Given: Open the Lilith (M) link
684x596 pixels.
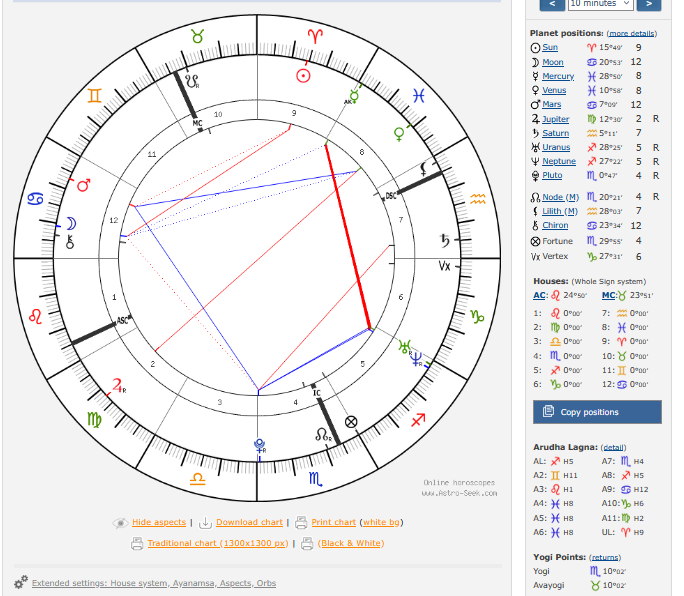Looking at the screenshot, I should (560, 211).
